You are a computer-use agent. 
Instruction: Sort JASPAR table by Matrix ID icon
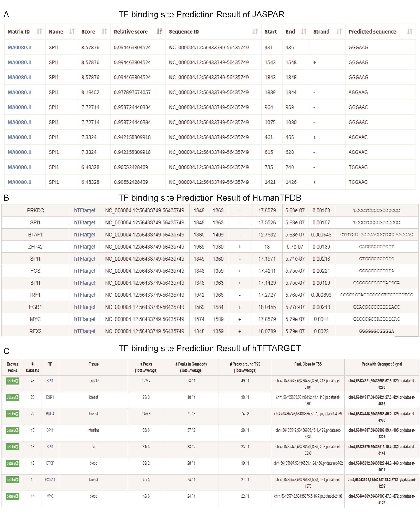(39, 31)
